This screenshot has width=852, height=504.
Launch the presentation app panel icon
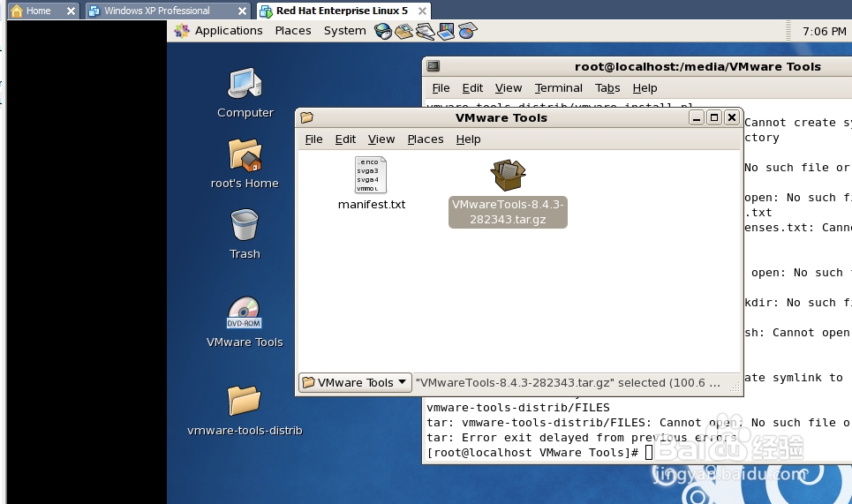click(446, 32)
